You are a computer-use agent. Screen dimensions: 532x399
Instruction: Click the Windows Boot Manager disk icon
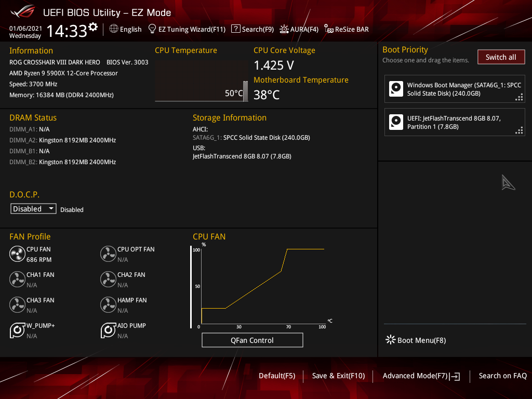tap(396, 89)
